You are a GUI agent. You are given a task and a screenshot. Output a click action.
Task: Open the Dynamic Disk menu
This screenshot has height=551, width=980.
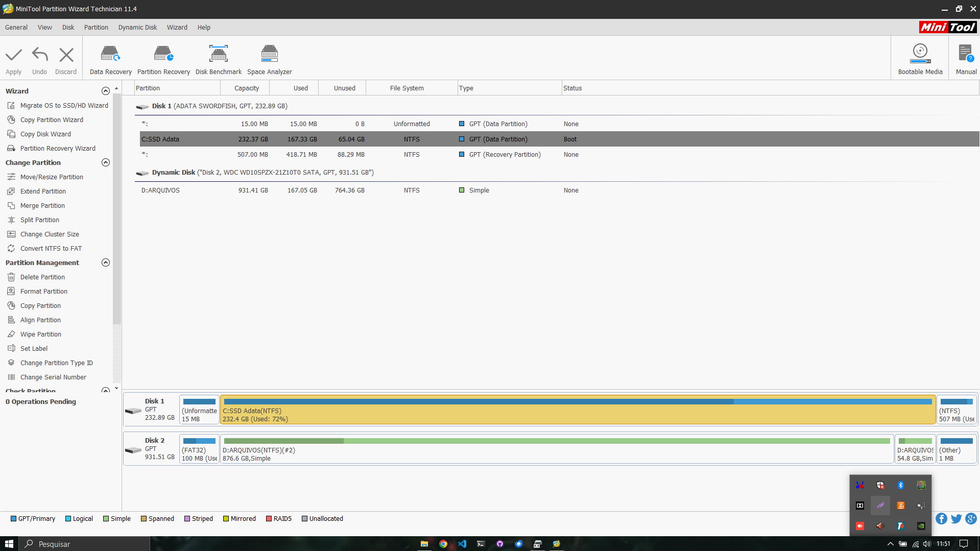pos(137,28)
